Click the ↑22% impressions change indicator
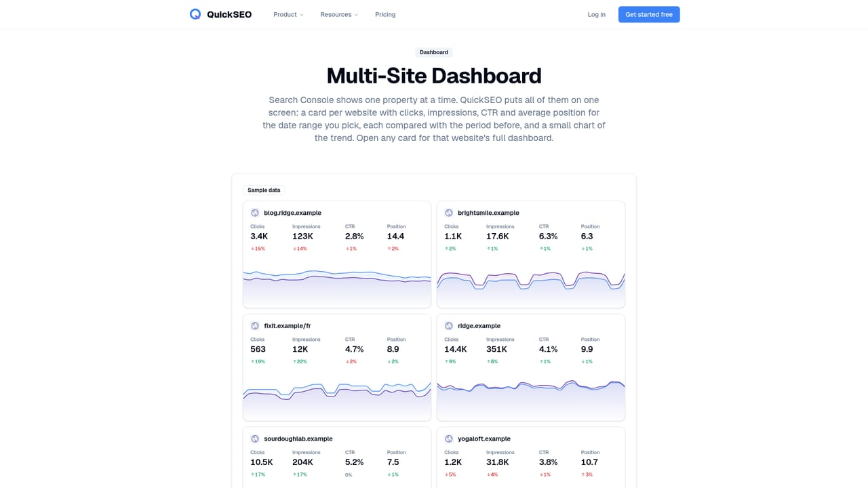Image resolution: width=868 pixels, height=488 pixels. [x=300, y=362]
